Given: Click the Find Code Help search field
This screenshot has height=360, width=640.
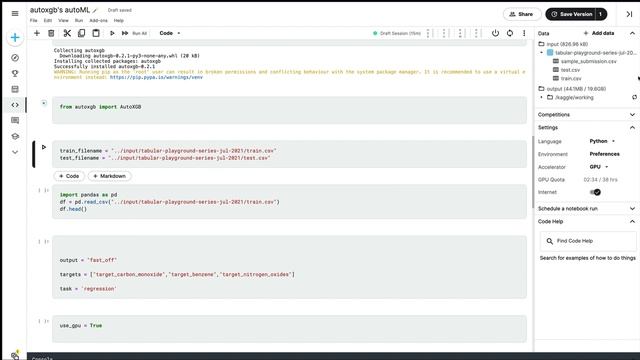Looking at the screenshot, I should tap(588, 241).
